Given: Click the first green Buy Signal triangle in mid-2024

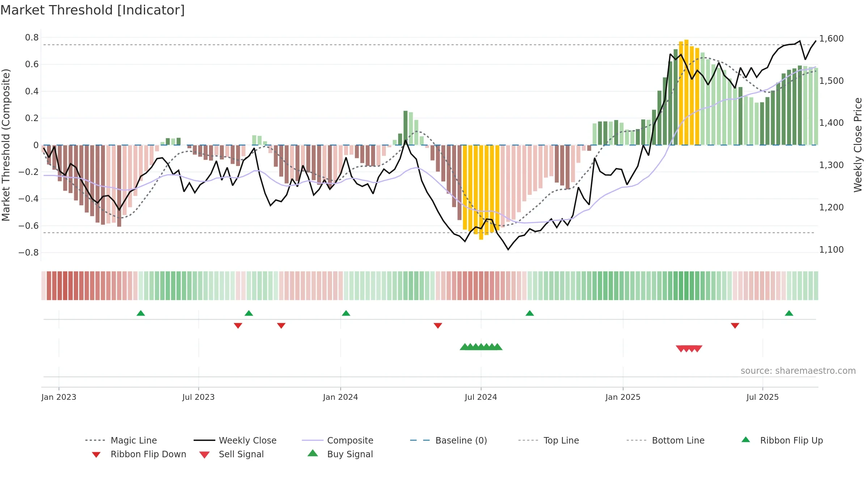Looking at the screenshot, I should [464, 347].
